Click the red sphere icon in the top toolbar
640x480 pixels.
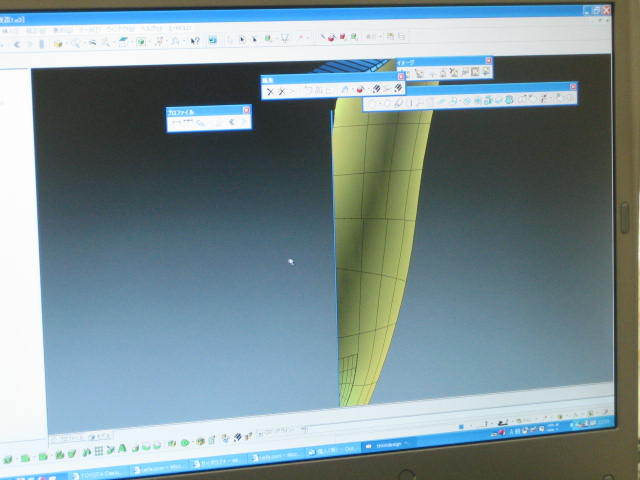(x=331, y=38)
